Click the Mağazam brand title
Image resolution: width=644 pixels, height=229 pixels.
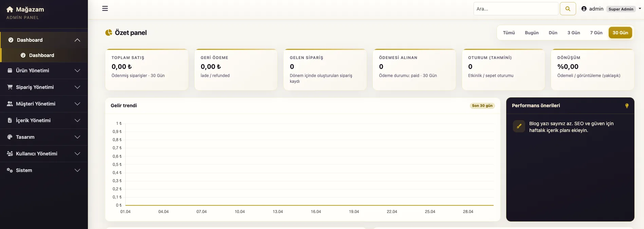point(30,9)
